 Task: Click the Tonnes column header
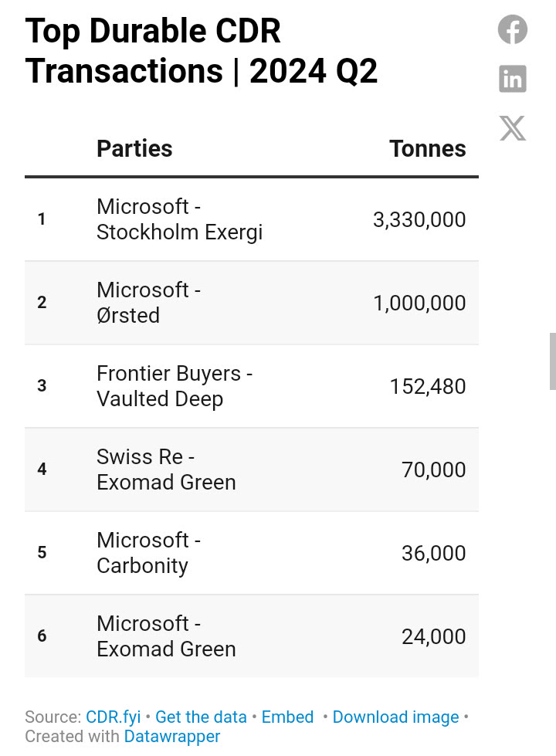[428, 148]
